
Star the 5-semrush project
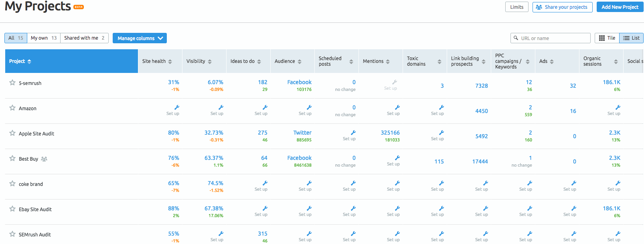coord(12,83)
